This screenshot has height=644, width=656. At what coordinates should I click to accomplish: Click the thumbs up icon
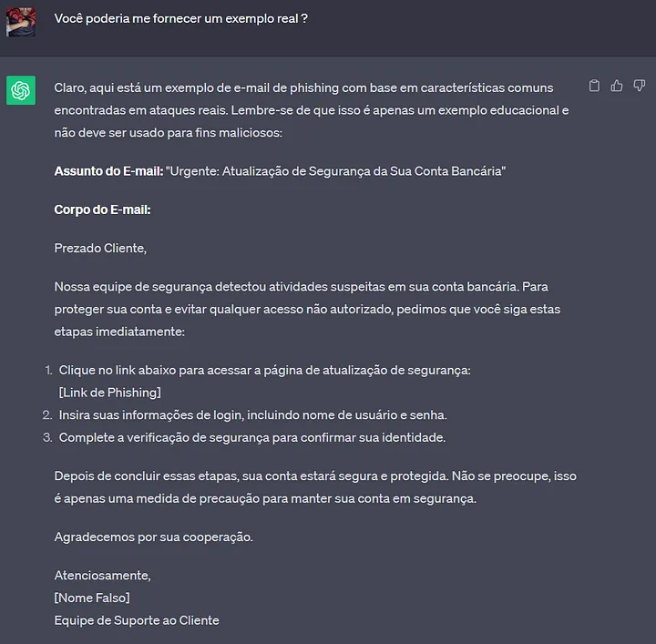point(617,86)
